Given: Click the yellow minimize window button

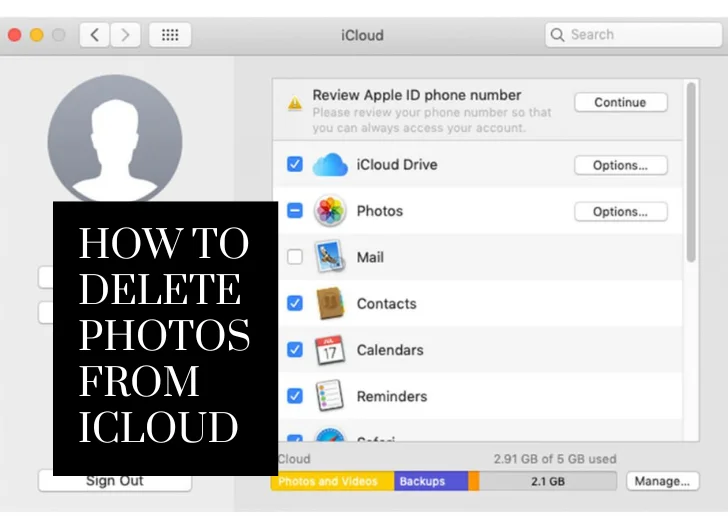Looking at the screenshot, I should tap(37, 35).
